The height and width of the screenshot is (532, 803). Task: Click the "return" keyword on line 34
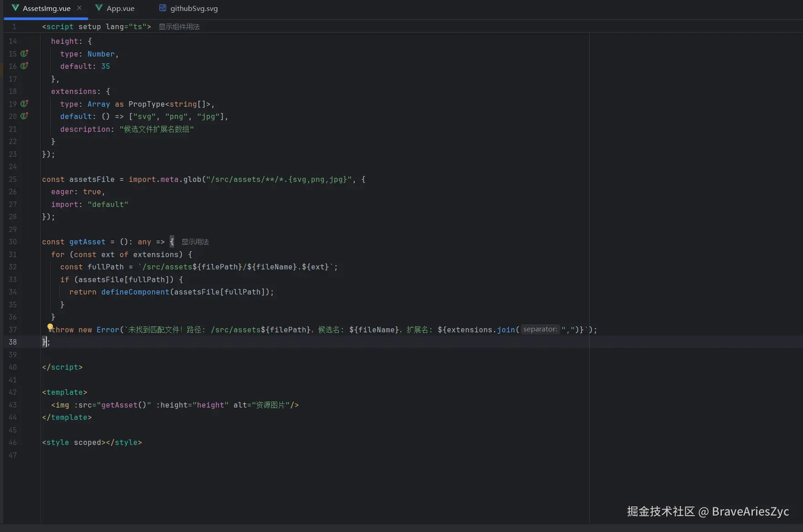click(x=83, y=292)
